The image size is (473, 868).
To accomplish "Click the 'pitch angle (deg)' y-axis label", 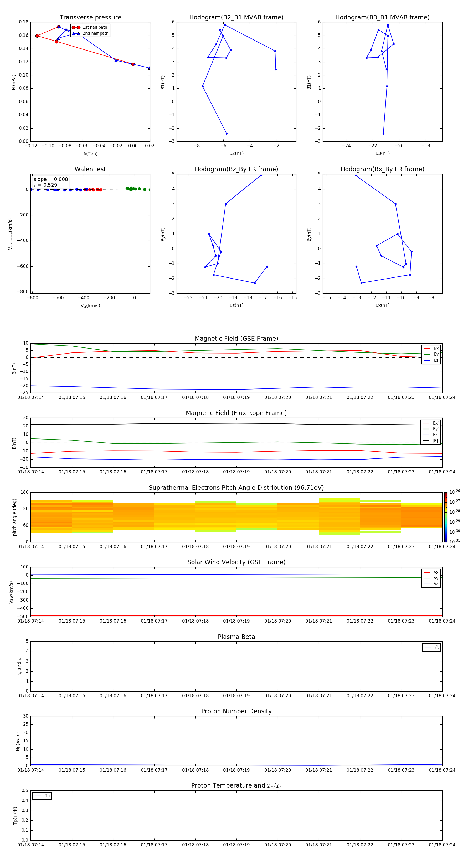I will 14,517.
